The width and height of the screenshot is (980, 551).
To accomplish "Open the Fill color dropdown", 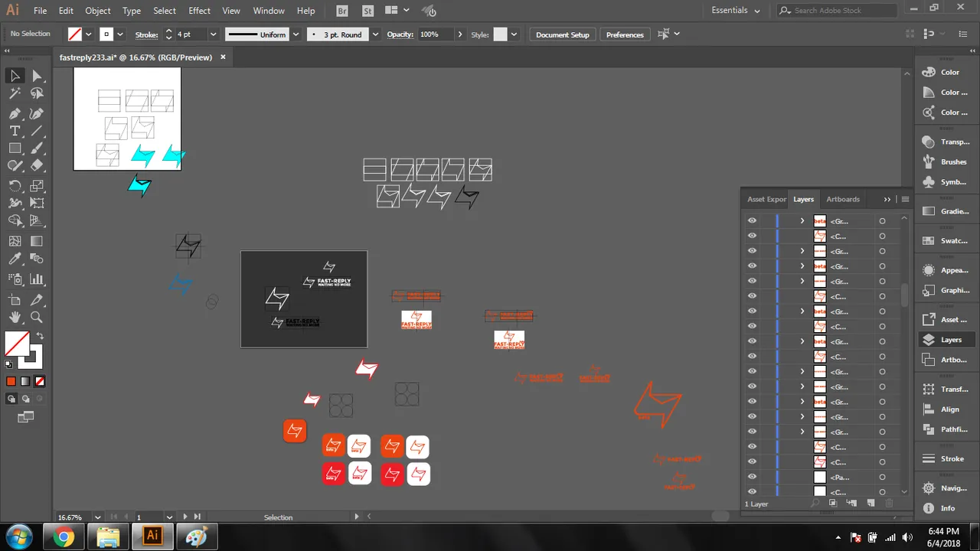I will [x=88, y=34].
